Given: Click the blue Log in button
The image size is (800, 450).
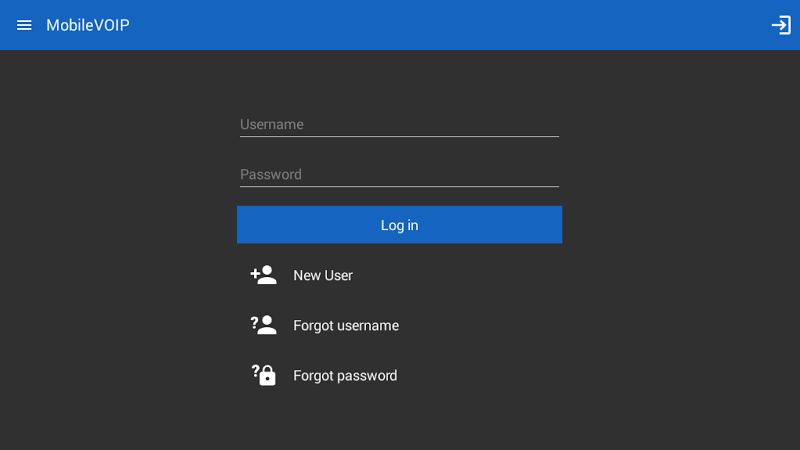Looking at the screenshot, I should point(399,225).
